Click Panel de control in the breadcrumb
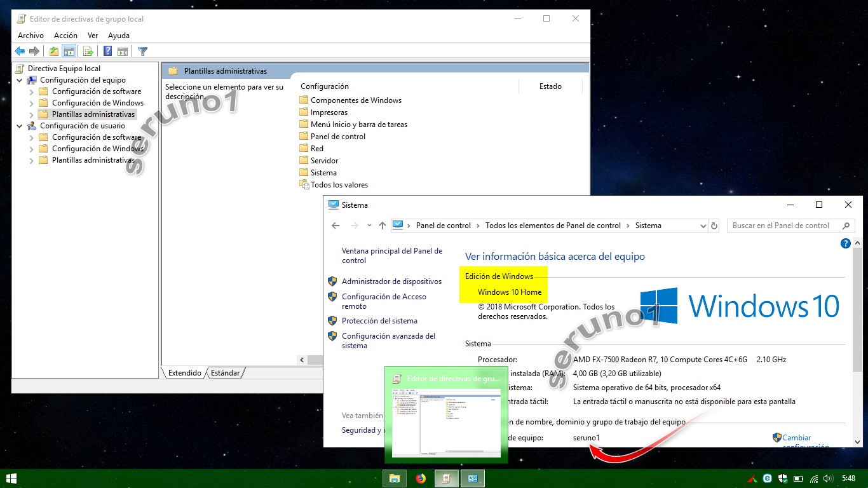Screen dimensions: 868x488 pyautogui.click(x=444, y=226)
